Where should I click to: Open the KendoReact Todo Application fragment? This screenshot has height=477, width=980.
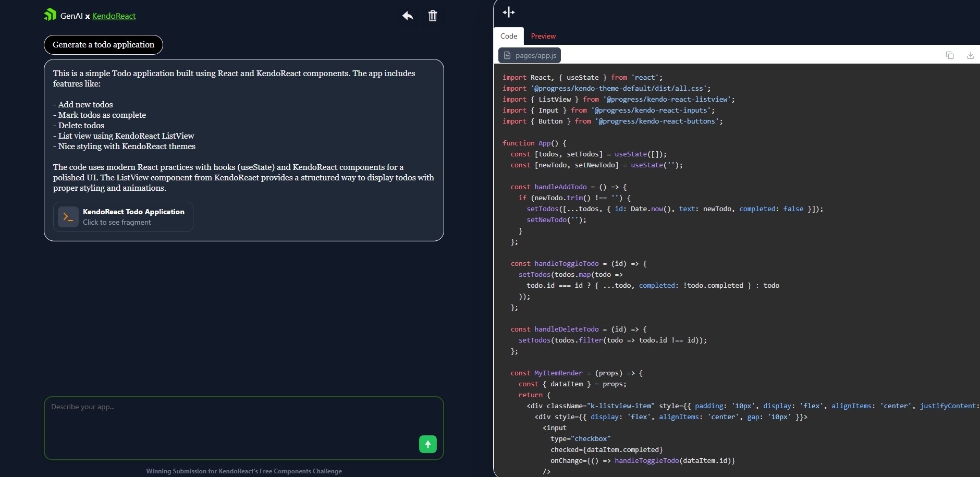coord(123,217)
